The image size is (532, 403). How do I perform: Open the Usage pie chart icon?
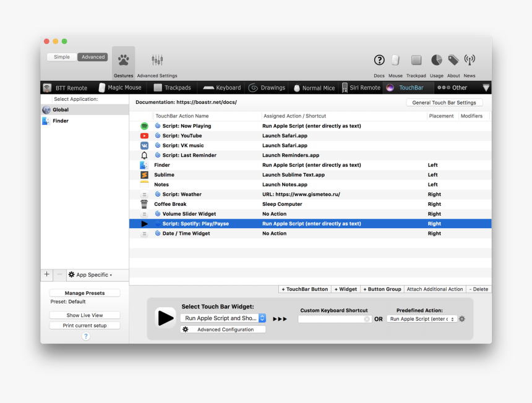(x=436, y=60)
